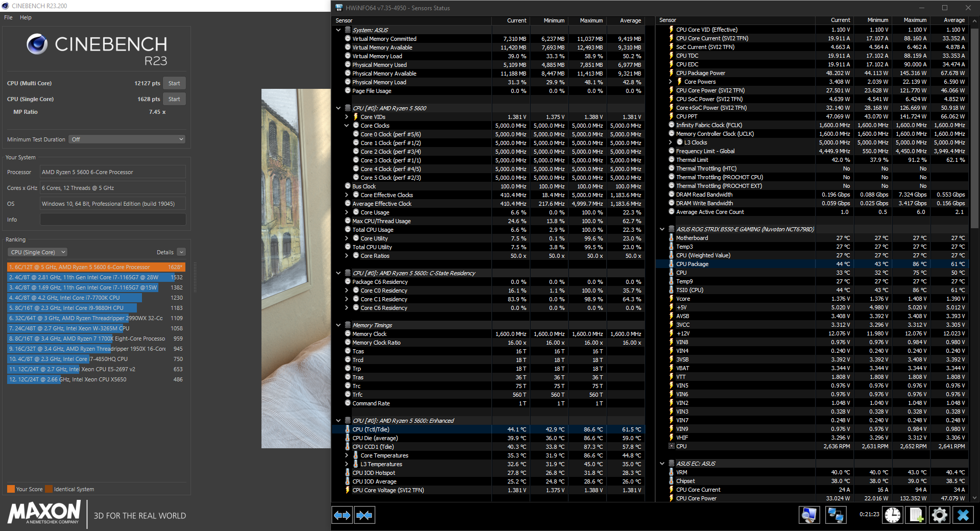Open the HWiNFO summary monitor icon

click(x=809, y=515)
